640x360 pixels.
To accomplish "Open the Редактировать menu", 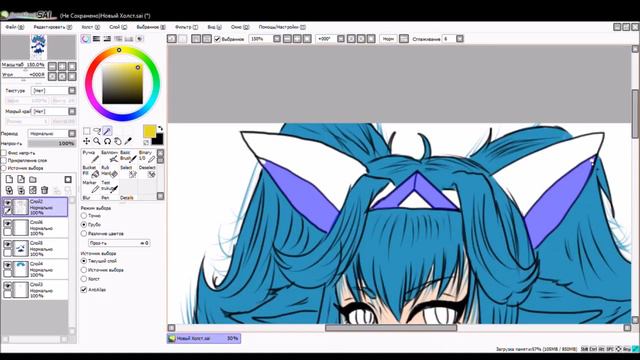I will coord(53,27).
